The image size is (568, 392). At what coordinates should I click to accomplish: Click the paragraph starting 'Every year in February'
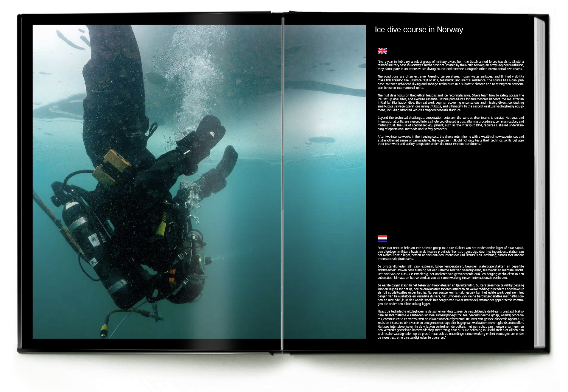[x=450, y=65]
